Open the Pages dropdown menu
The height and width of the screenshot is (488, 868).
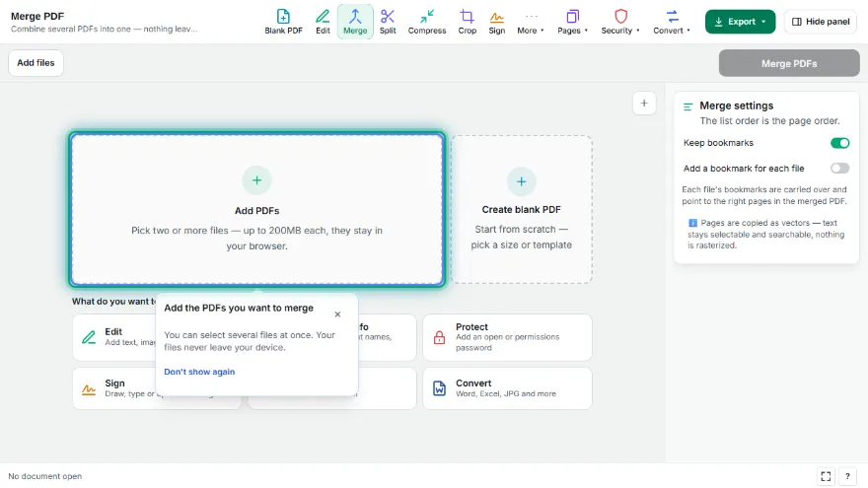(572, 22)
